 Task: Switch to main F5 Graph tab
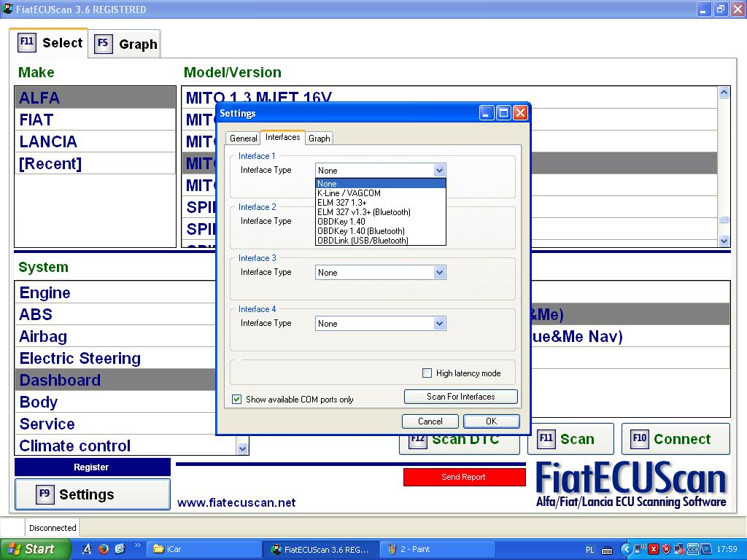tap(125, 44)
